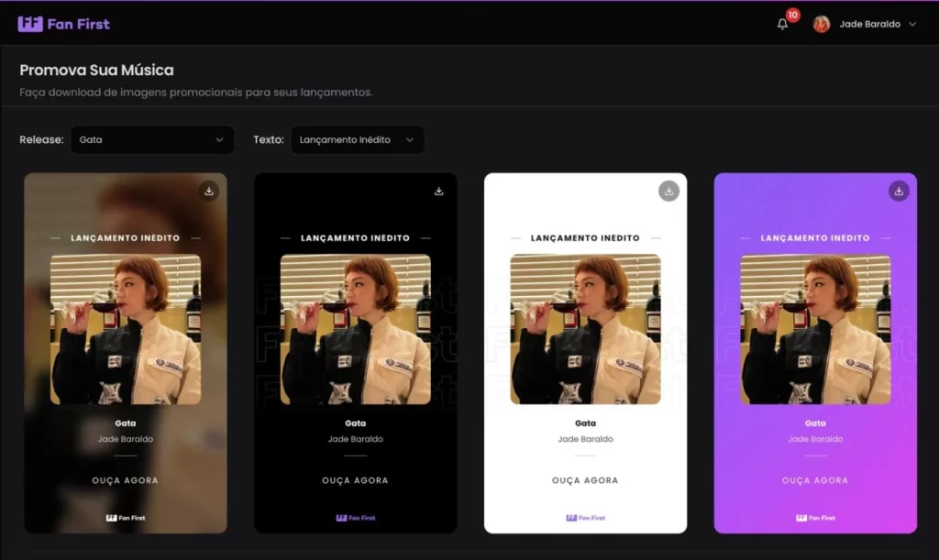
Task: Open the Texto dropdown Lançamento Inédito
Action: click(x=357, y=139)
